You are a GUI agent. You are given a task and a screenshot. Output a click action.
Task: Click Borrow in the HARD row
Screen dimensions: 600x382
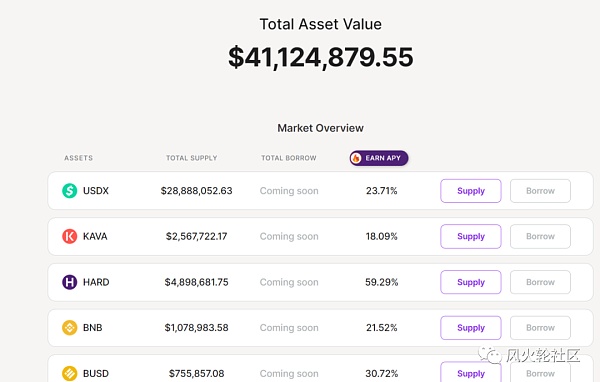[x=540, y=282]
